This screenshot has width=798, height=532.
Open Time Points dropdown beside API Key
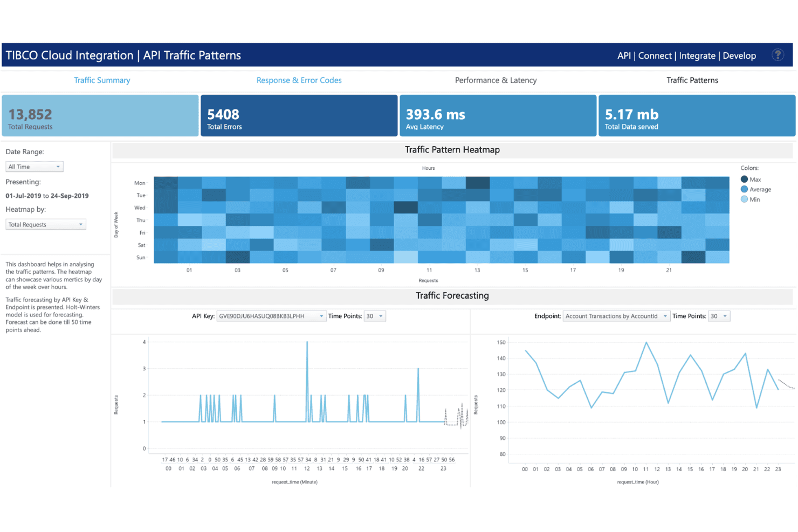pos(375,316)
